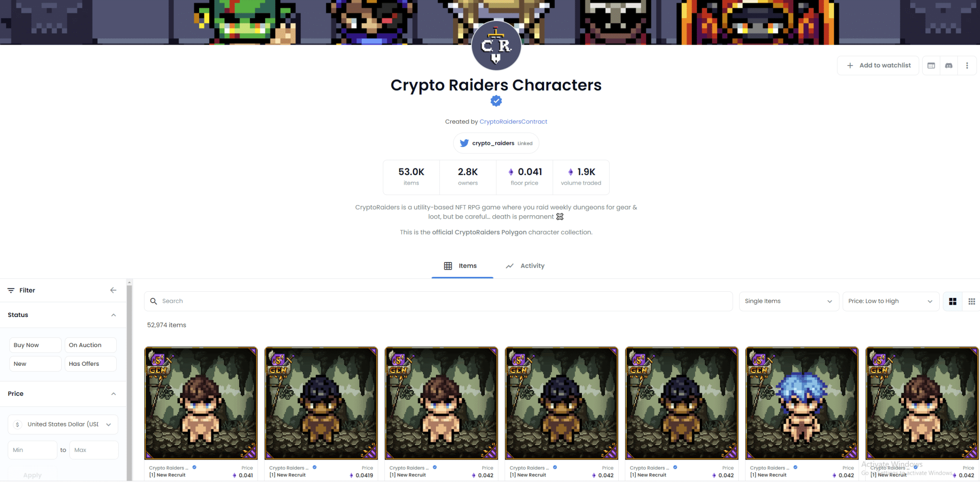The image size is (980, 482).
Task: Open the United States Dollar currency dropdown
Action: [63, 424]
